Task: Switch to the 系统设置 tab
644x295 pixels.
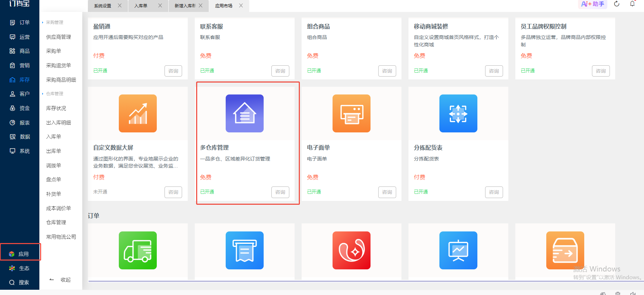Action: [103, 6]
